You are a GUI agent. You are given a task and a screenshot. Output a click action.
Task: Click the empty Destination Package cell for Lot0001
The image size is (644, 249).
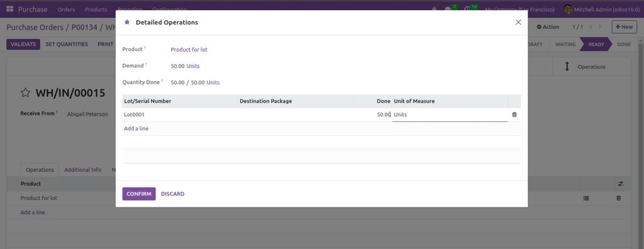[296, 115]
